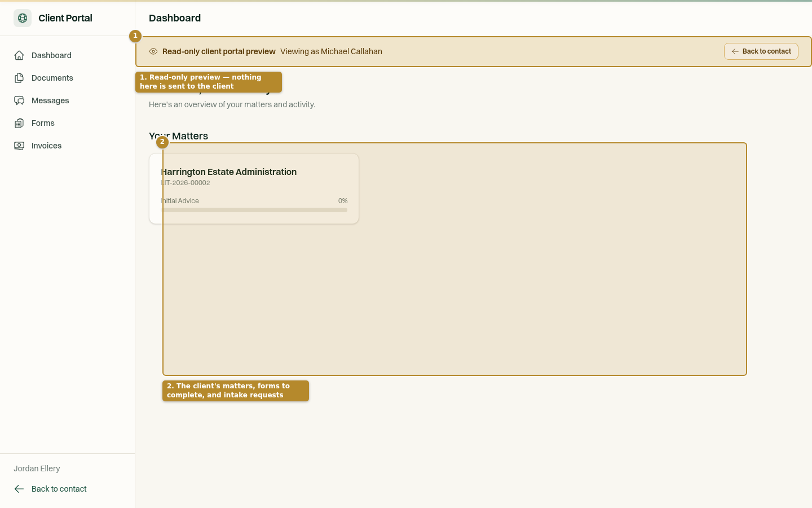The image size is (812, 508).
Task: Click the 0% progress value
Action: pyautogui.click(x=343, y=201)
